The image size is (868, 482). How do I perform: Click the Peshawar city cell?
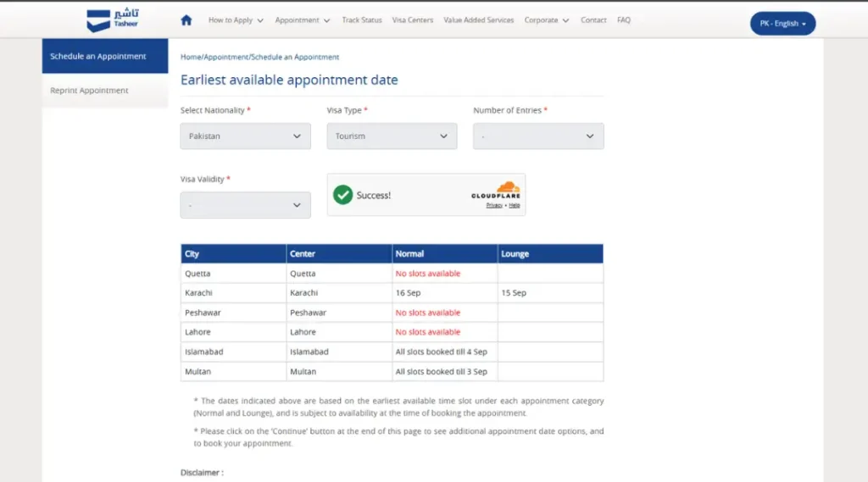click(x=234, y=313)
